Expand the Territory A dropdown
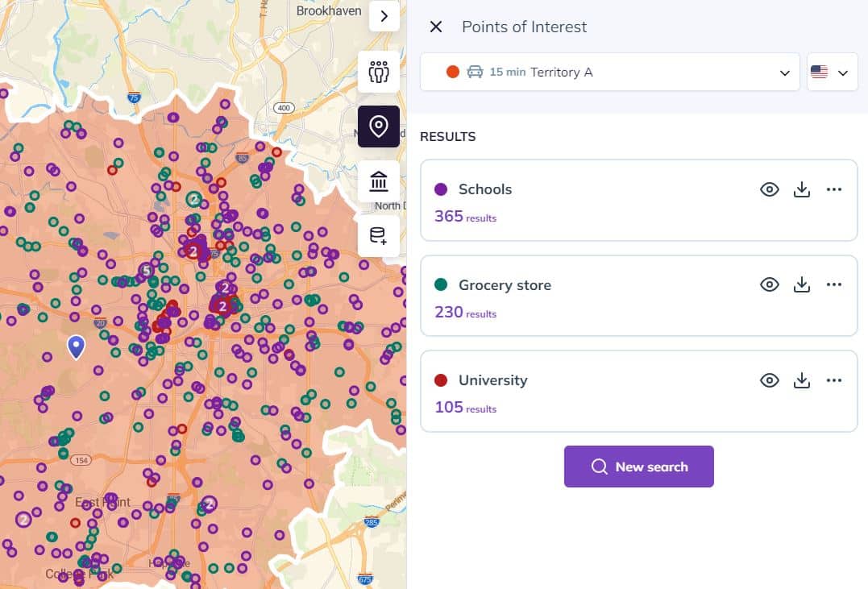This screenshot has height=589, width=868. [610, 72]
